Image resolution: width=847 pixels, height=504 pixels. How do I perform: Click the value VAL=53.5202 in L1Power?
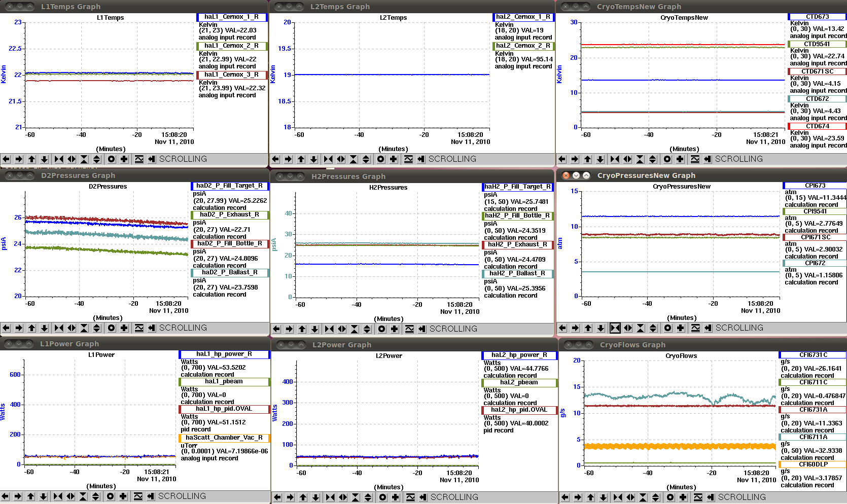click(227, 368)
